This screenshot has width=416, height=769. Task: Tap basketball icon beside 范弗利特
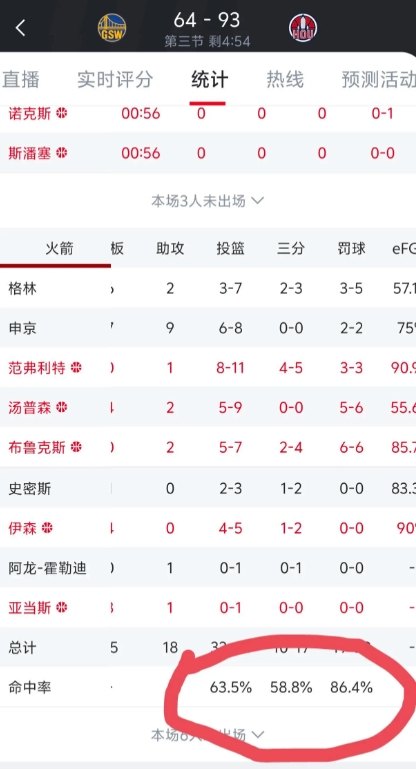76,367
